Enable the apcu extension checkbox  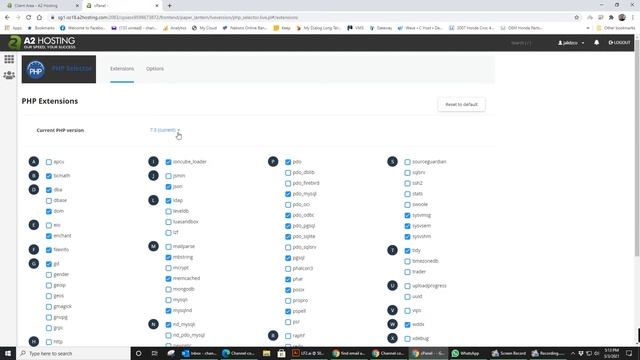click(x=49, y=162)
